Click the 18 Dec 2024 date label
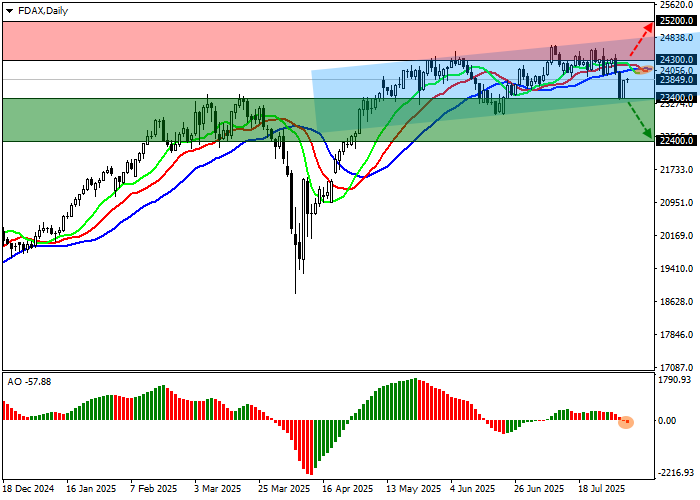This screenshot has height=500, width=700. tap(29, 488)
